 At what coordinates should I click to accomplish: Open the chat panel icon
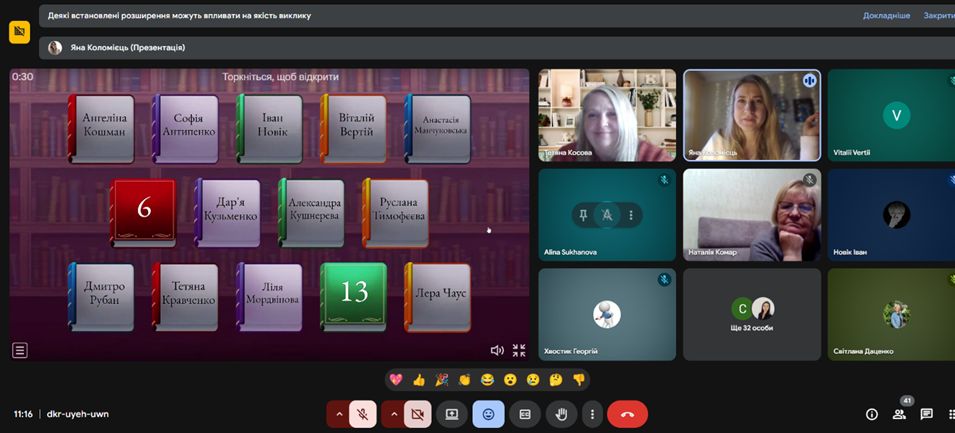(927, 414)
